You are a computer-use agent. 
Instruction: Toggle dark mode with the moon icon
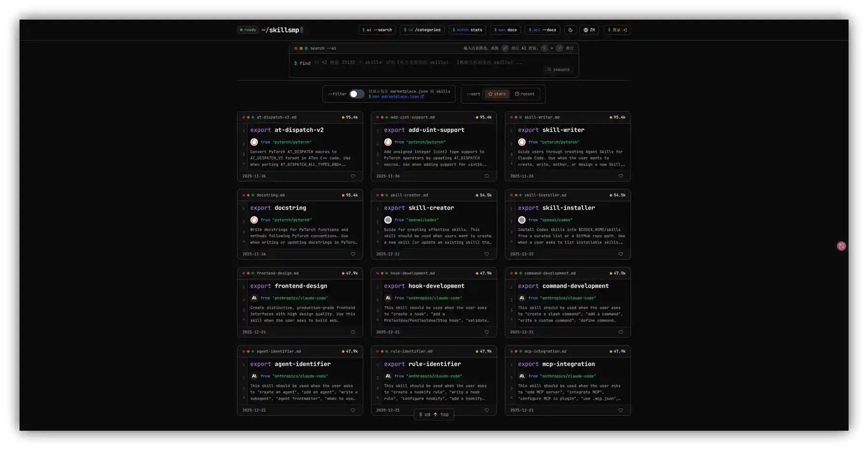[x=570, y=30]
